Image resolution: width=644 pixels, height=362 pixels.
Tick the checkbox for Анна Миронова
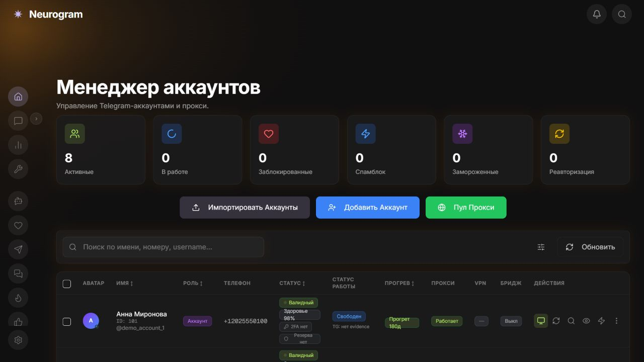[x=66, y=321]
